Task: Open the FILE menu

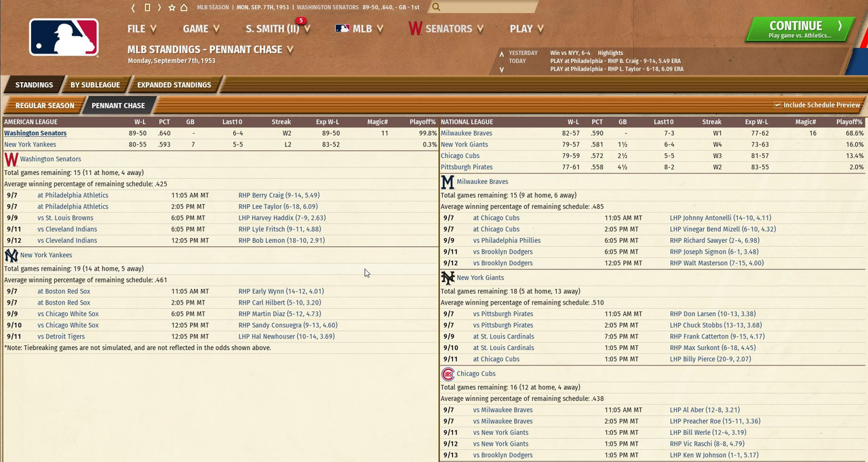Action: 142,28
